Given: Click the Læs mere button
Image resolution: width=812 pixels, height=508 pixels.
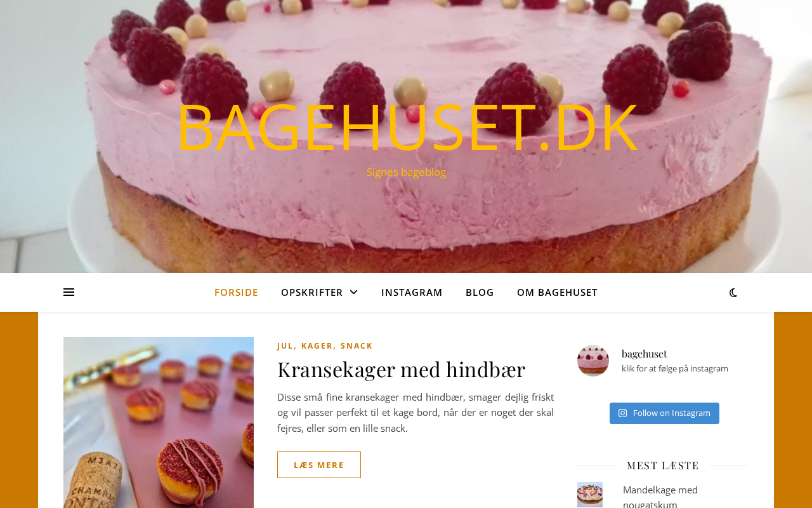Looking at the screenshot, I should (x=319, y=465).
